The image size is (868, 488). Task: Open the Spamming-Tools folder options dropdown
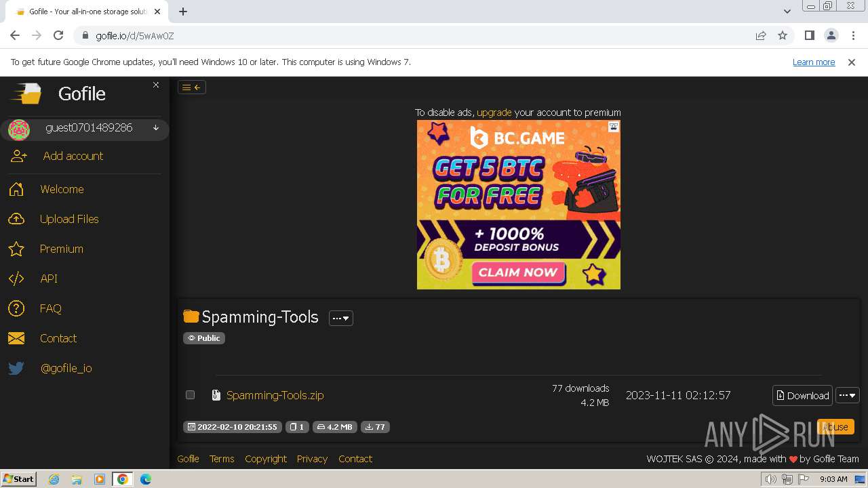(341, 318)
